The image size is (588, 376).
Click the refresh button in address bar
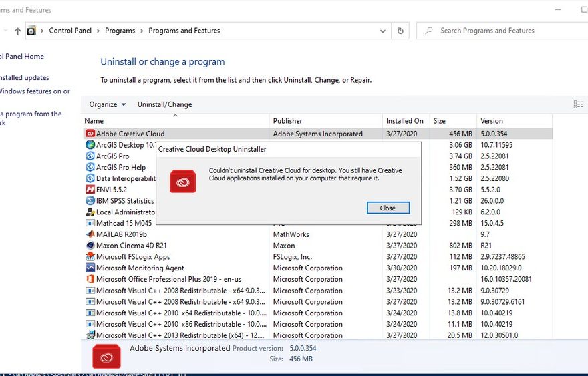[400, 31]
